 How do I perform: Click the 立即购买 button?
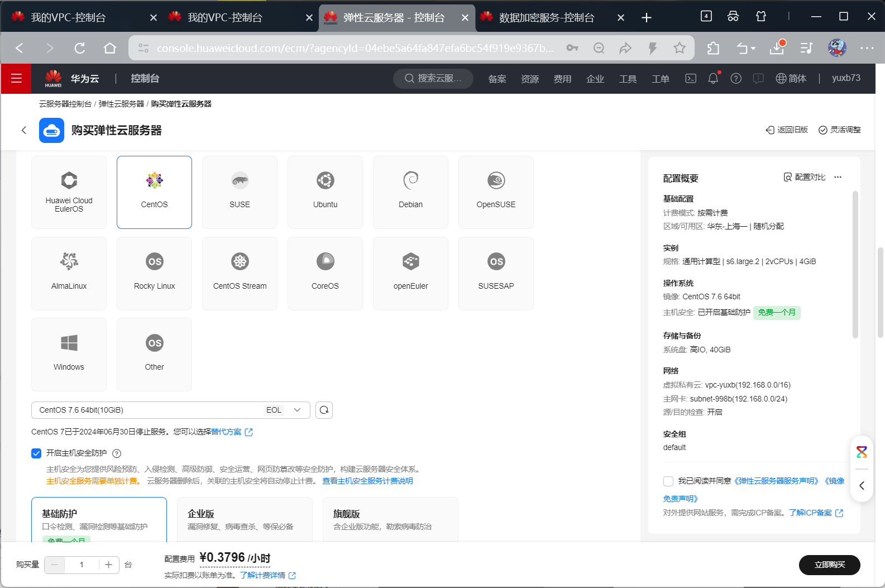(829, 565)
